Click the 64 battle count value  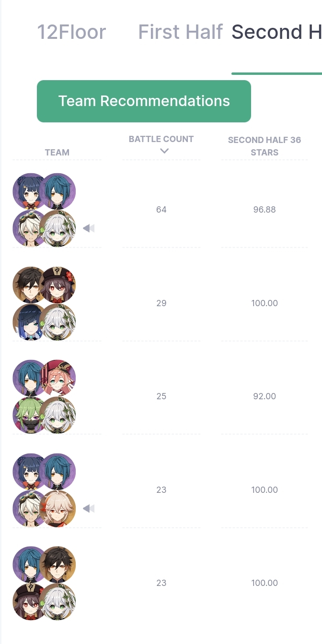(x=161, y=210)
